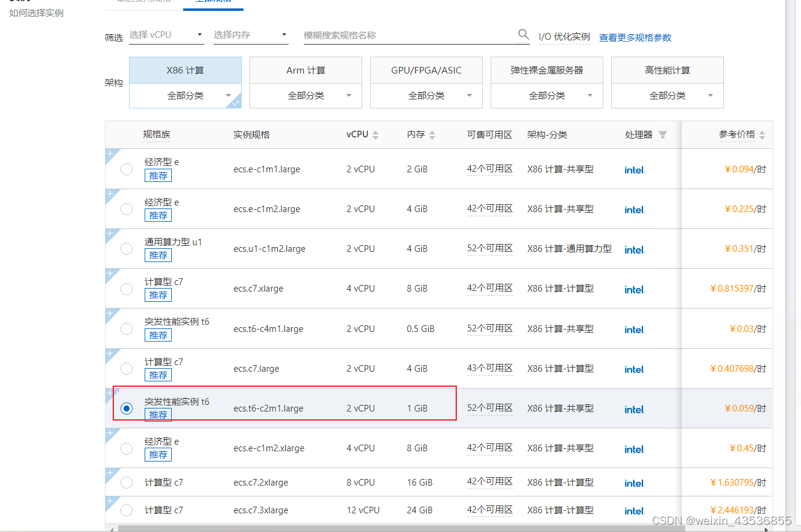
Task: Click the 架构-分类 column header
Action: [x=547, y=135]
